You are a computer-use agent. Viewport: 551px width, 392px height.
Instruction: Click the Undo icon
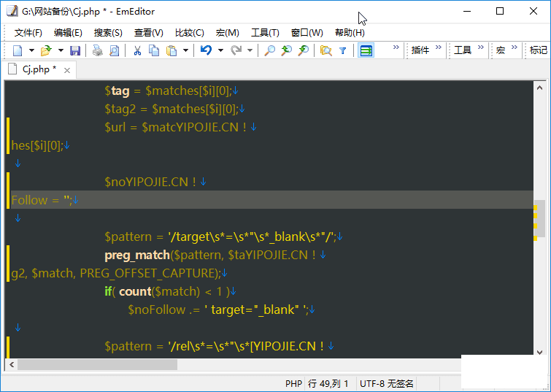206,50
